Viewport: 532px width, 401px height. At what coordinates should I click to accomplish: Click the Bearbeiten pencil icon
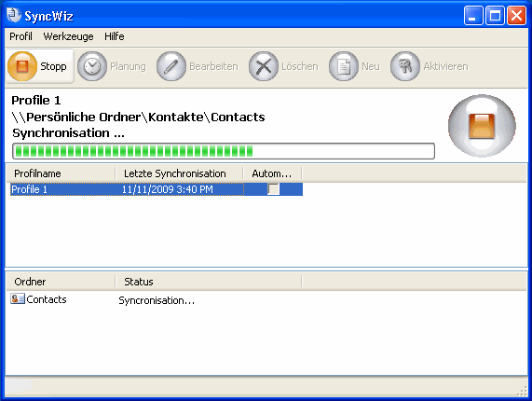(171, 66)
